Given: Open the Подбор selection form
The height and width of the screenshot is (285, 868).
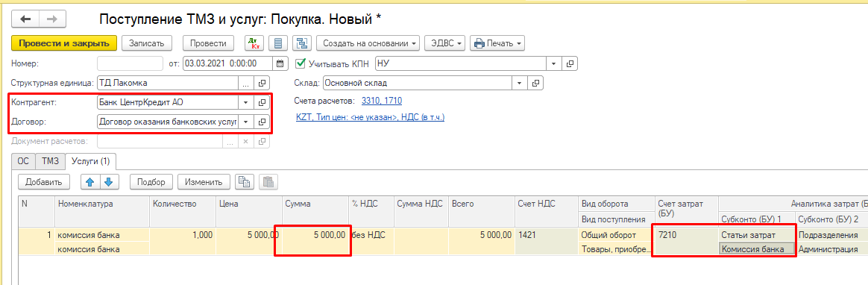Looking at the screenshot, I should pos(151,181).
